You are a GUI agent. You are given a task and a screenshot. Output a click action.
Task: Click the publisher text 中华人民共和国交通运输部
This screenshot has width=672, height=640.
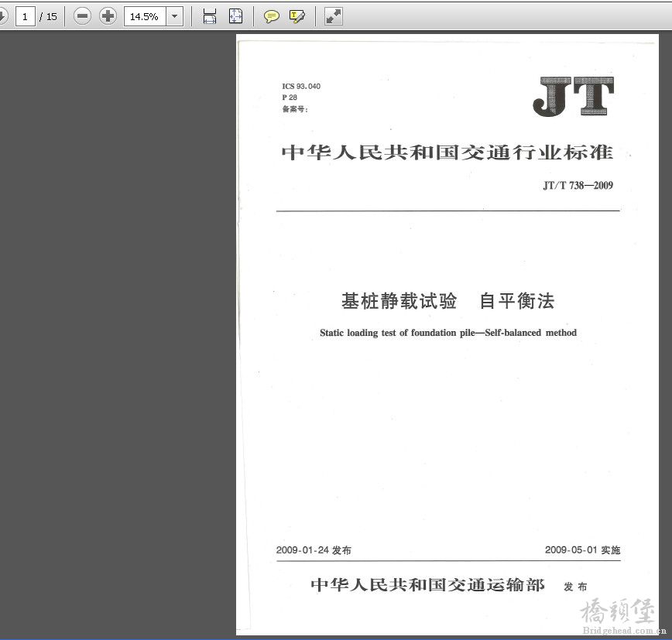pos(427,585)
